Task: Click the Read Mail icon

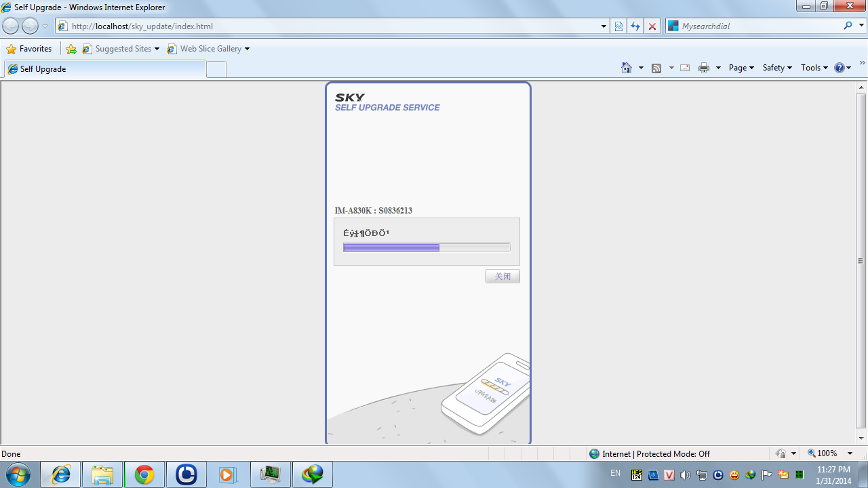Action: point(685,68)
